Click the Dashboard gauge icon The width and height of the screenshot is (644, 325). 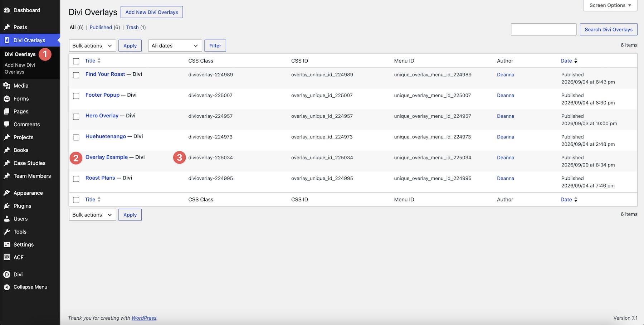pyautogui.click(x=7, y=10)
